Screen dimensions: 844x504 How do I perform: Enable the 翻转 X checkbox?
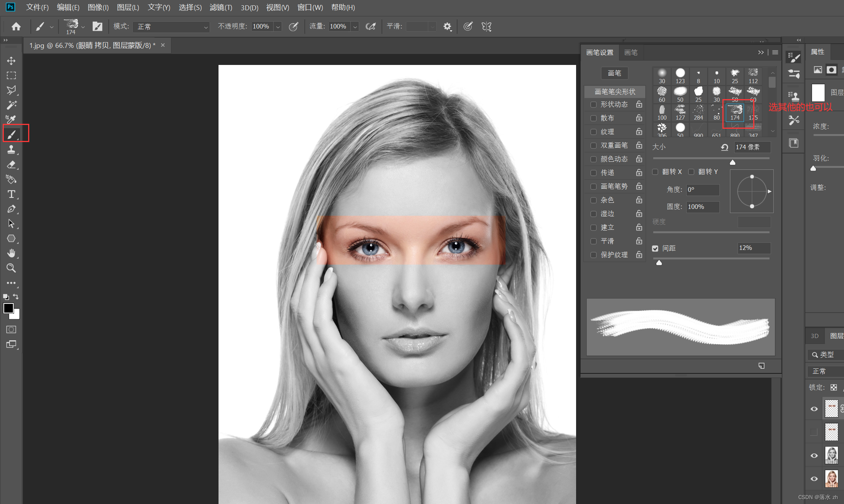point(655,172)
